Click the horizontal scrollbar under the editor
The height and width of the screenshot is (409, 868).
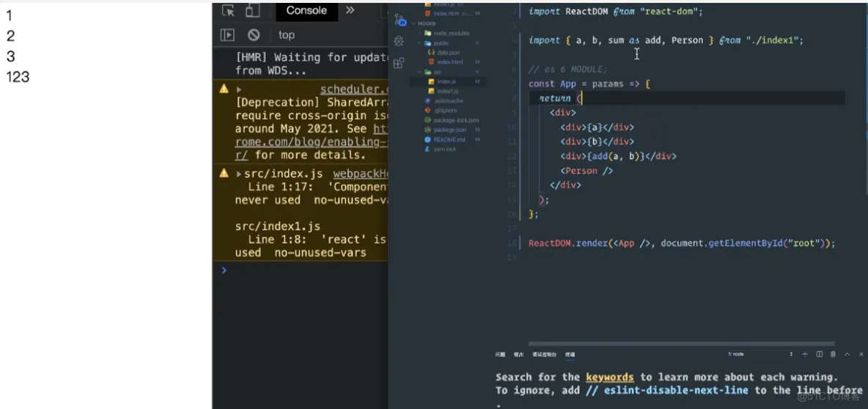(x=681, y=344)
